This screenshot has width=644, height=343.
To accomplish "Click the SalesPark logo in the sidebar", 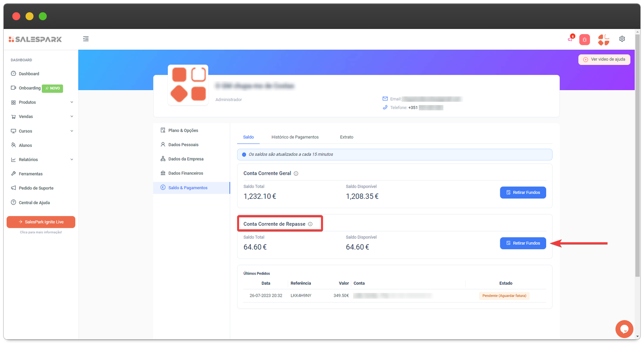I will click(x=35, y=39).
